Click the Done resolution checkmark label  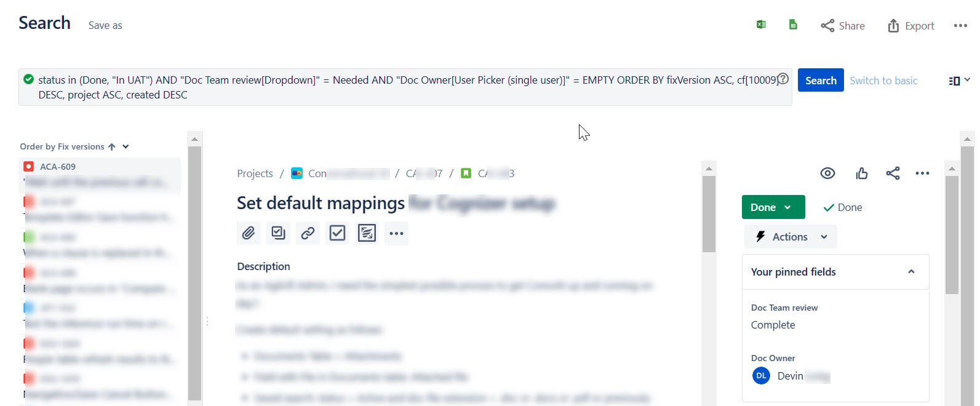843,207
